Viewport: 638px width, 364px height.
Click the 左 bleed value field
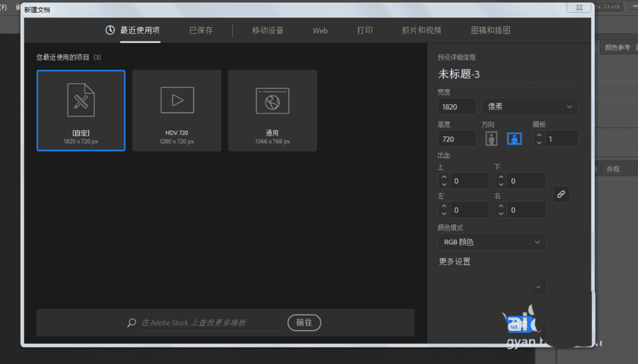(469, 210)
